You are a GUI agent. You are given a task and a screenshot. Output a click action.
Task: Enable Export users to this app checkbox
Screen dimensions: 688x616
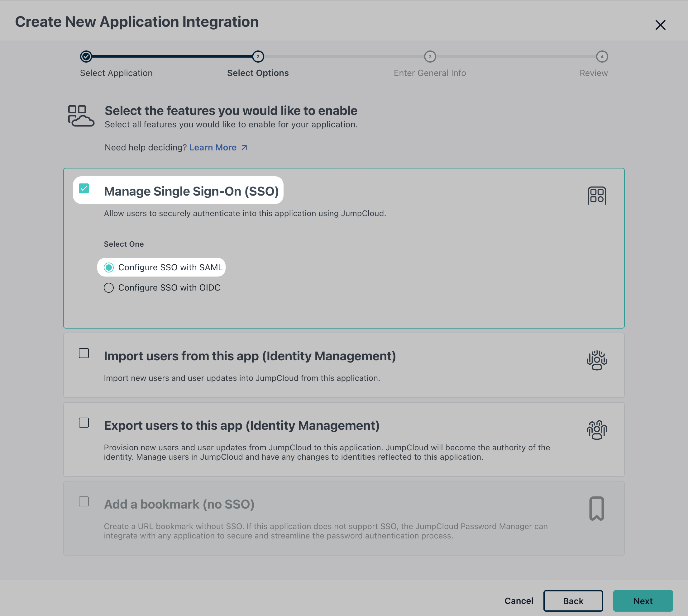(84, 422)
